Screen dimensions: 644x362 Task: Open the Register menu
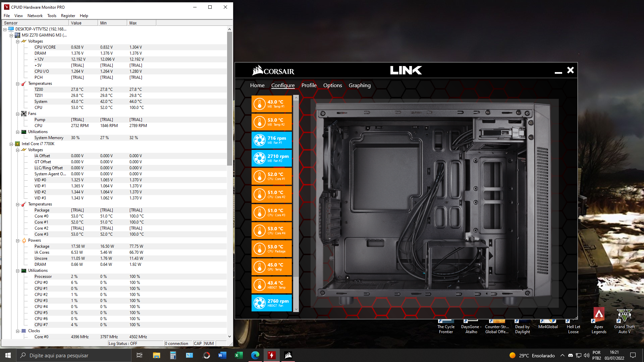coord(68,16)
